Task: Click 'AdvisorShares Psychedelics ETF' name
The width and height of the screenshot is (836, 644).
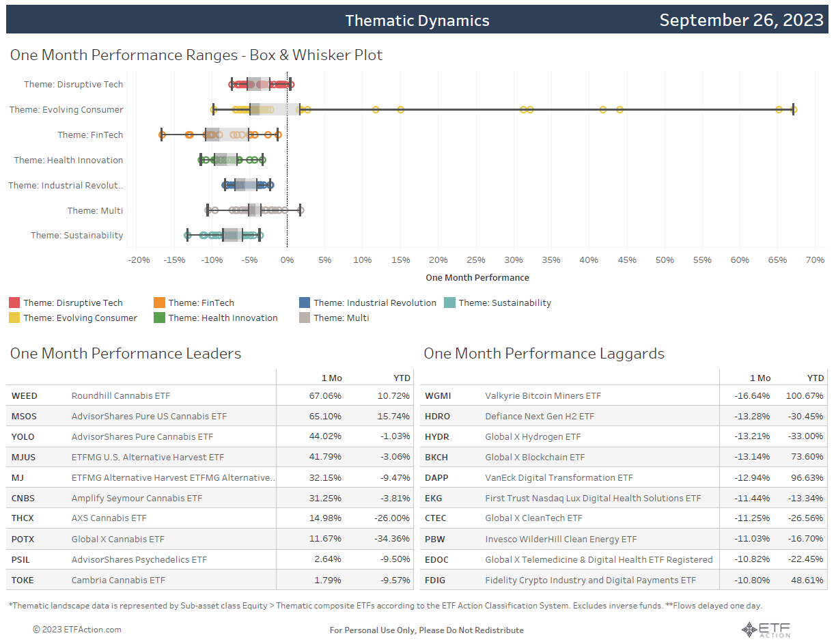Action: tap(139, 560)
